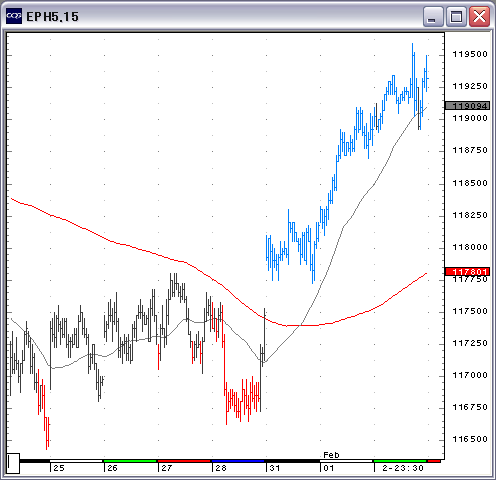This screenshot has width=496, height=480.
Task: Click the 119000 price axis label
Action: coord(470,118)
